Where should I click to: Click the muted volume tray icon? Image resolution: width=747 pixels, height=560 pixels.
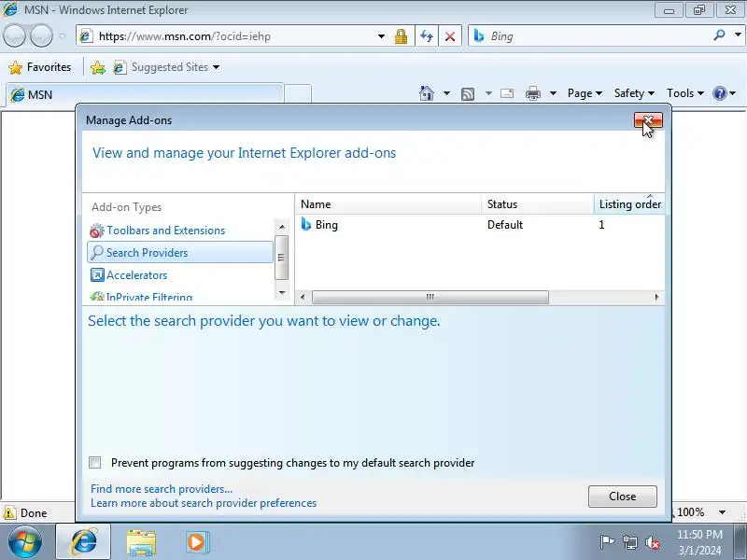(652, 542)
